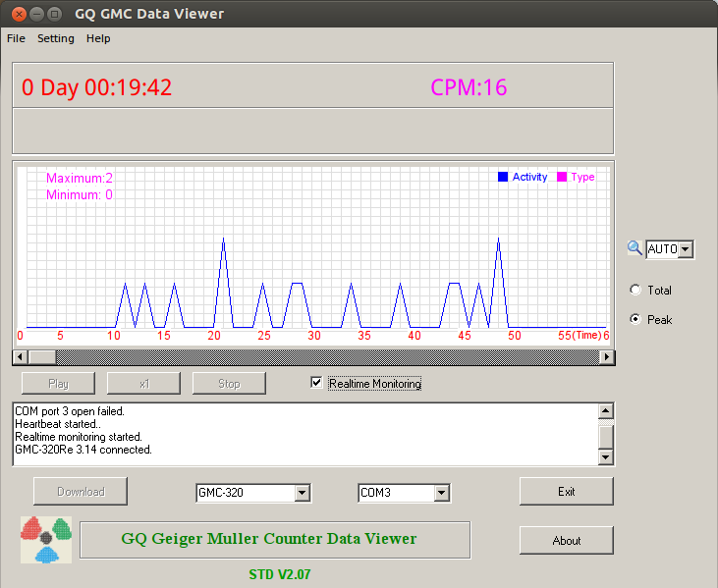Click the 0 Day 00:19:42 elapsed timer
The height and width of the screenshot is (588, 718).
[x=96, y=87]
